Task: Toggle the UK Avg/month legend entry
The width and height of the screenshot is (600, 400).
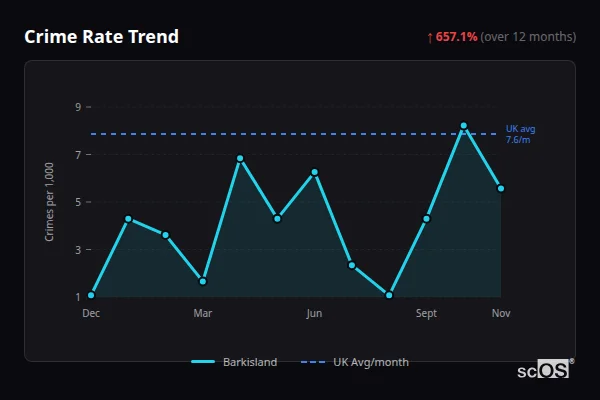Action: coord(355,362)
